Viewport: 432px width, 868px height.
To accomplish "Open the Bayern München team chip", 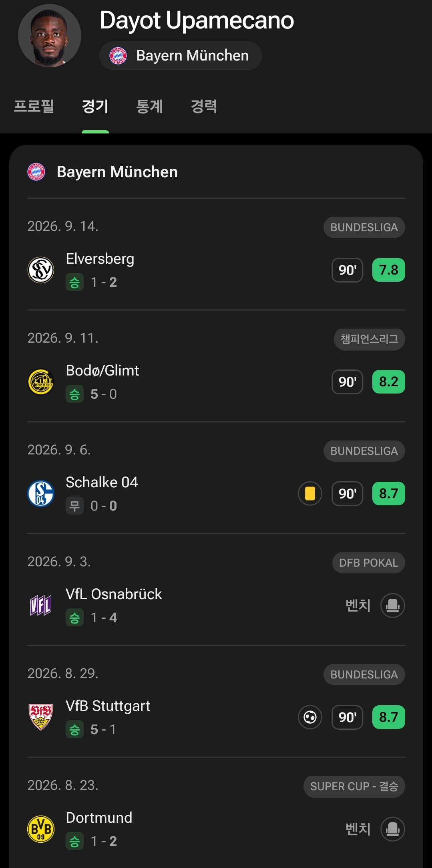I will 181,56.
